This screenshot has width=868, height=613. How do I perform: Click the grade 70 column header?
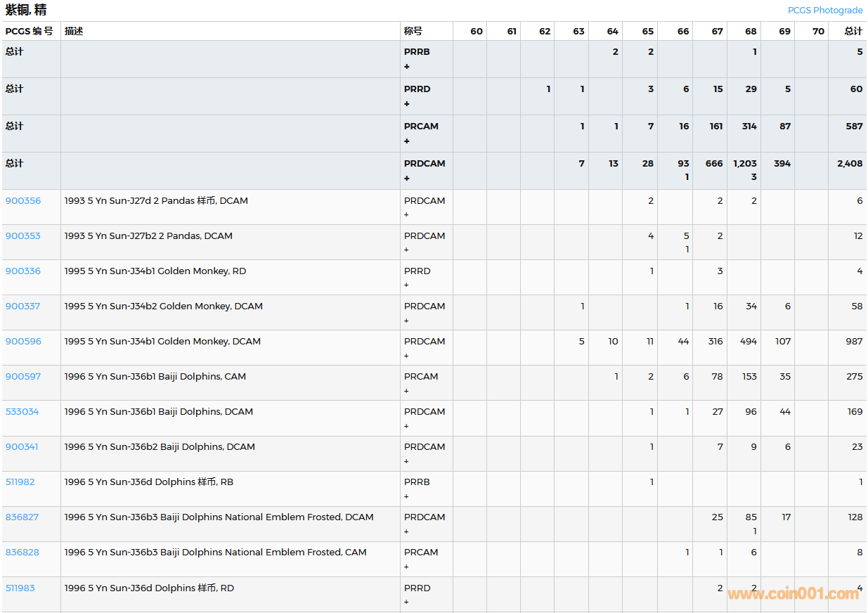coord(818,31)
